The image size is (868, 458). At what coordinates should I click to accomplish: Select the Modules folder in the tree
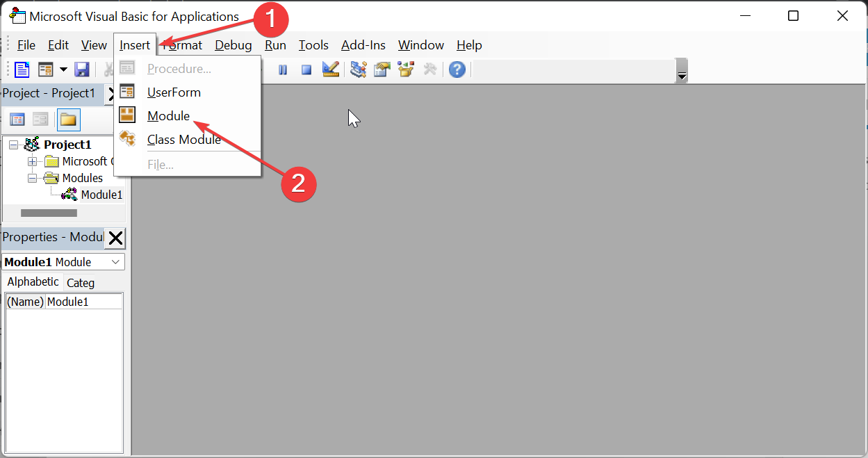click(x=82, y=178)
